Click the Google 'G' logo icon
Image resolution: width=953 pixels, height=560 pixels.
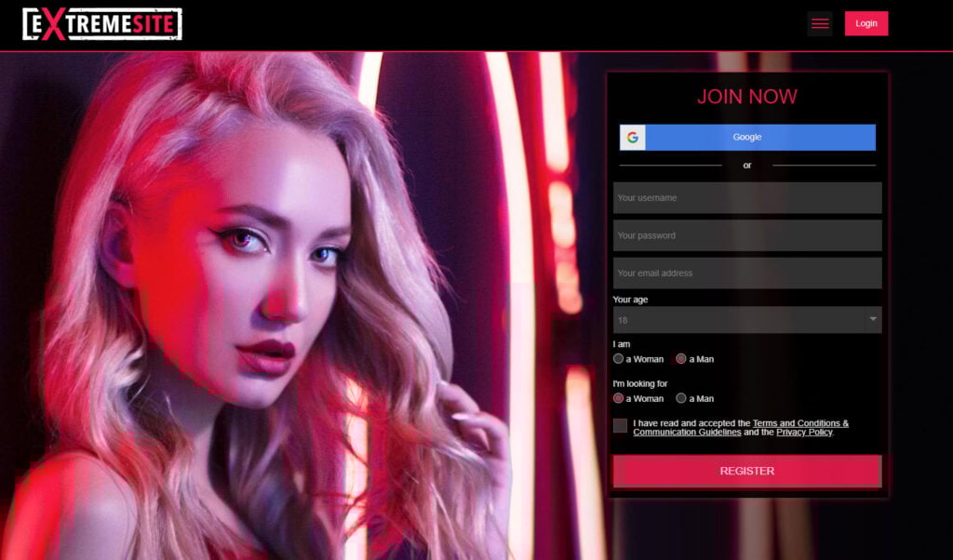point(633,138)
